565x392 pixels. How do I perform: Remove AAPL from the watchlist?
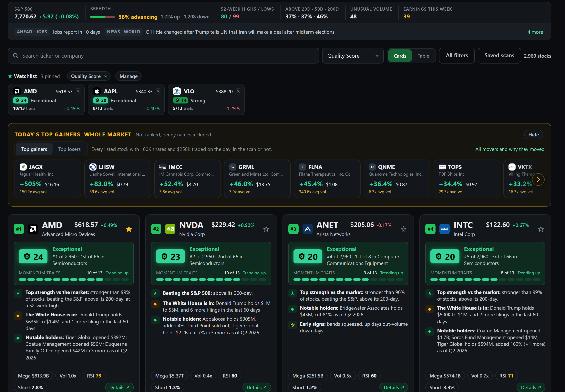coord(158,91)
